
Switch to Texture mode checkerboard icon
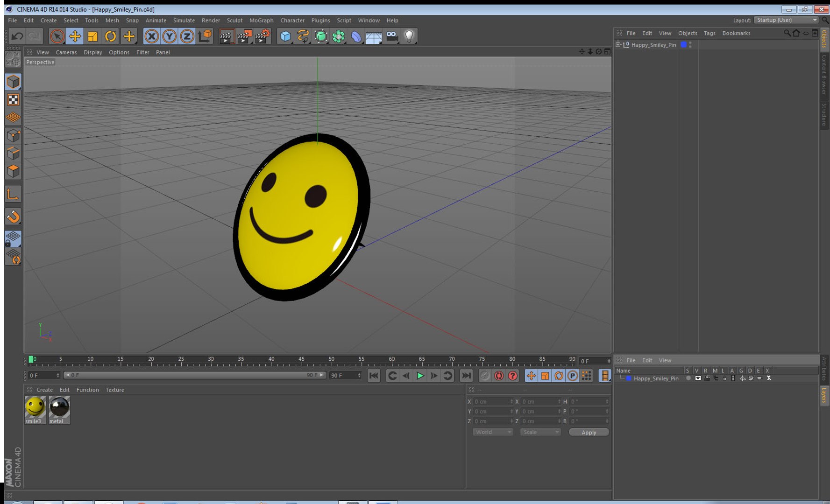pyautogui.click(x=13, y=100)
